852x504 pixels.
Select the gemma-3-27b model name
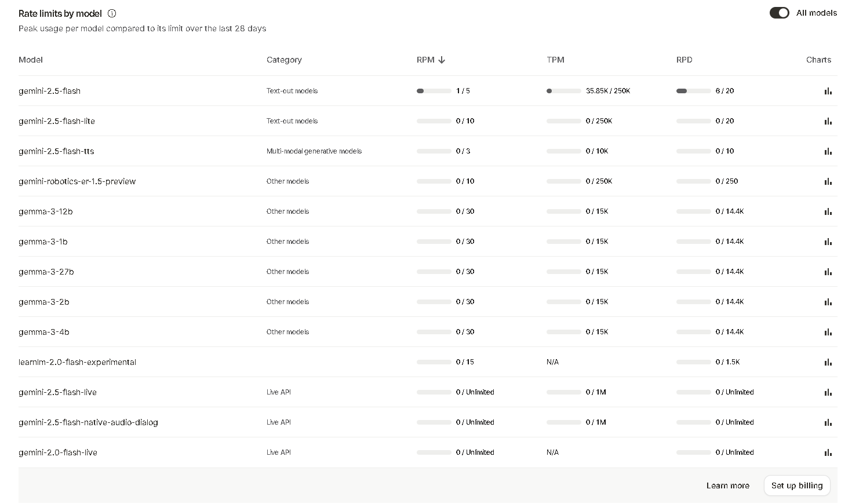46,272
